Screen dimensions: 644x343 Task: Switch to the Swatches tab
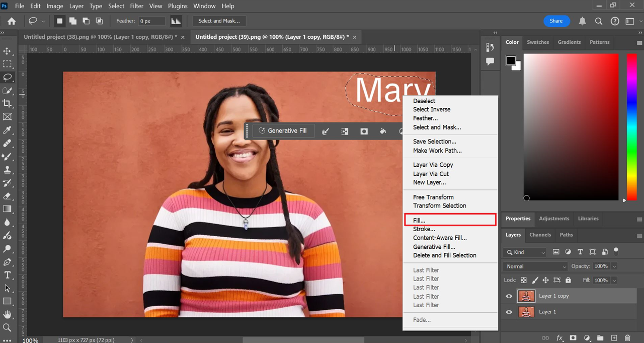coord(538,42)
